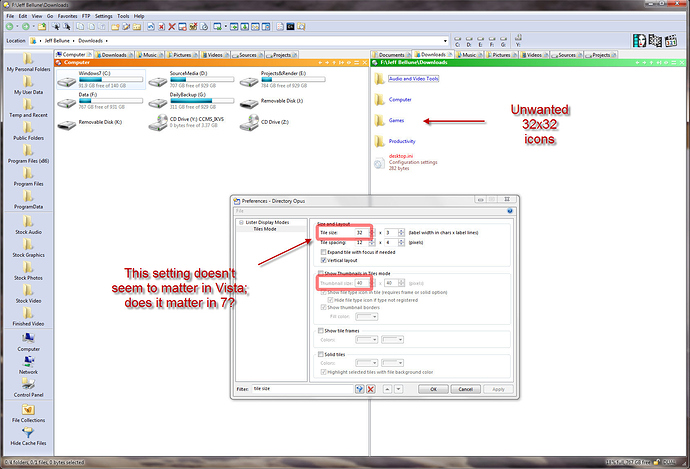Click the green Back navigation arrow

click(x=9, y=27)
